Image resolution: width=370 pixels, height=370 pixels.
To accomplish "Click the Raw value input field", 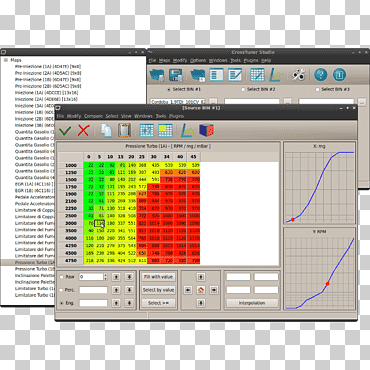I will point(91,277).
